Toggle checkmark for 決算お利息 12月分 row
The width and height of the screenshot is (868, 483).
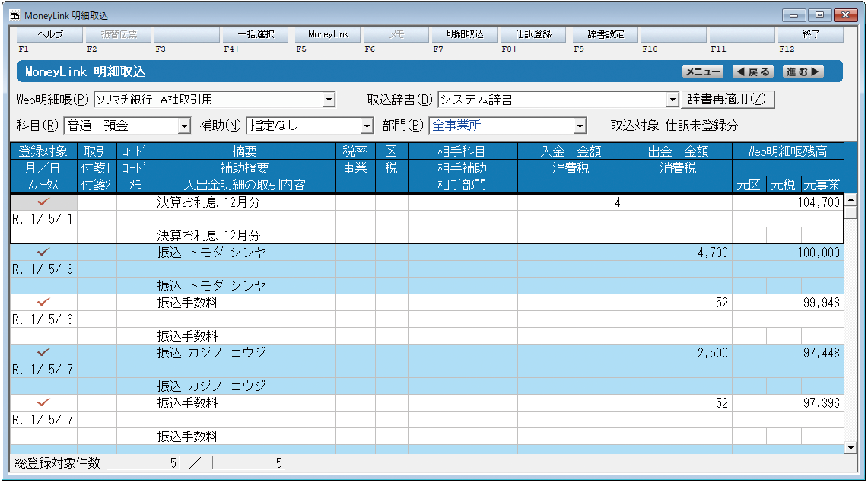(x=43, y=202)
